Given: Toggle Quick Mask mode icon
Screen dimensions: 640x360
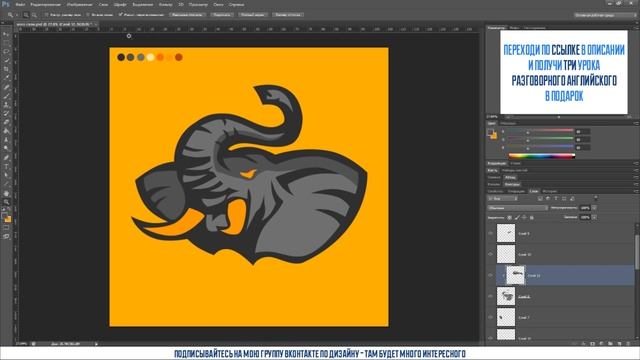Looking at the screenshot, I should pyautogui.click(x=6, y=228).
